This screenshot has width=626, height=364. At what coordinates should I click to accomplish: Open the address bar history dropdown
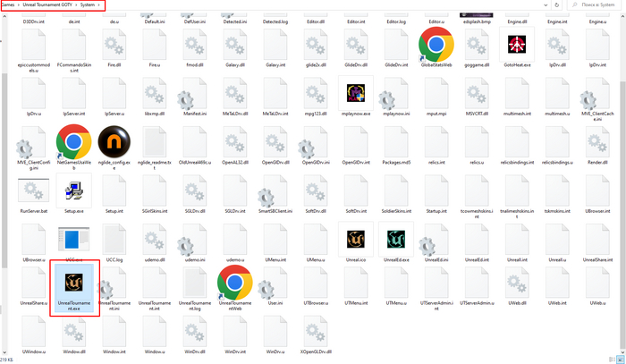546,5
